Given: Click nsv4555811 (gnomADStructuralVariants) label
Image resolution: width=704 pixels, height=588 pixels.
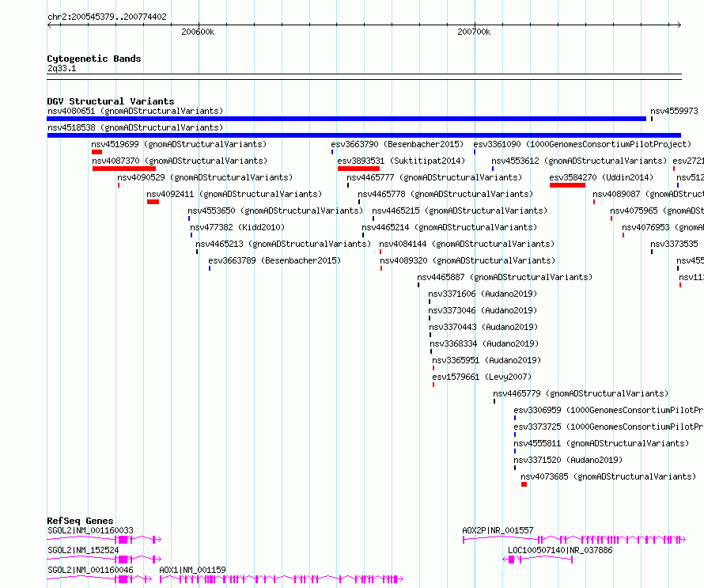Looking at the screenshot, I should click(602, 443).
